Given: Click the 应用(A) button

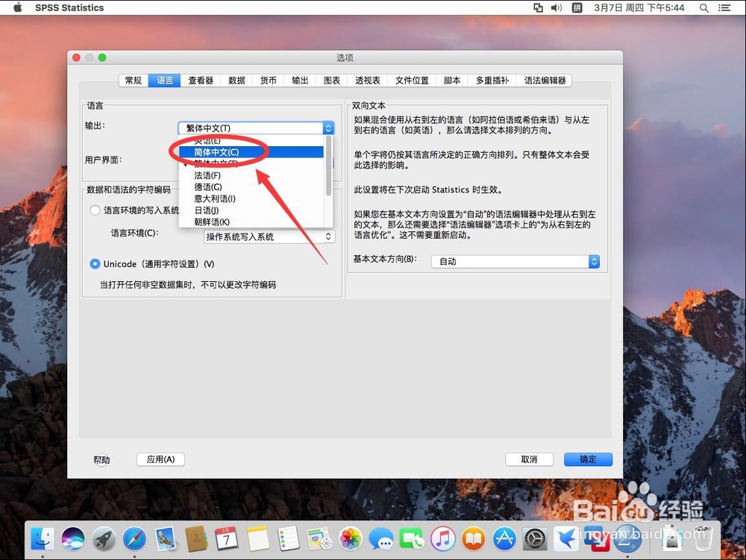Looking at the screenshot, I should click(x=160, y=459).
